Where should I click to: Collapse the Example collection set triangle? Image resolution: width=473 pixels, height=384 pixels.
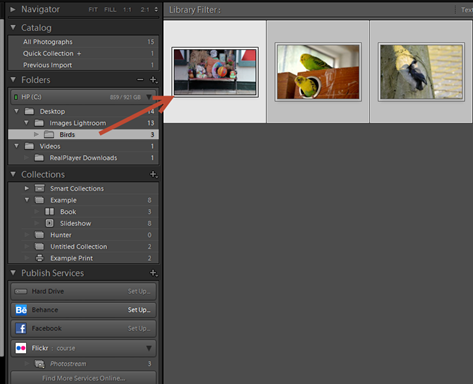tap(27, 200)
